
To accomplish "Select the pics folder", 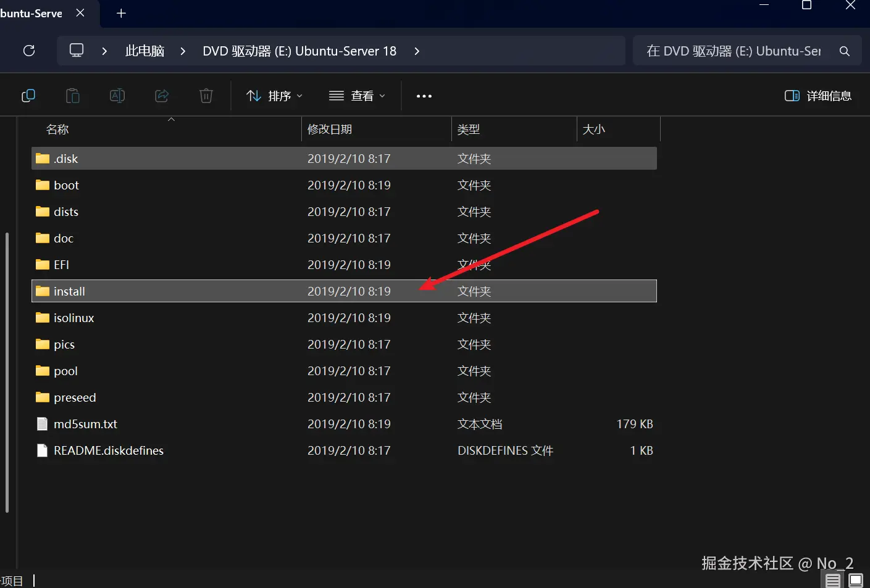I will click(x=344, y=344).
